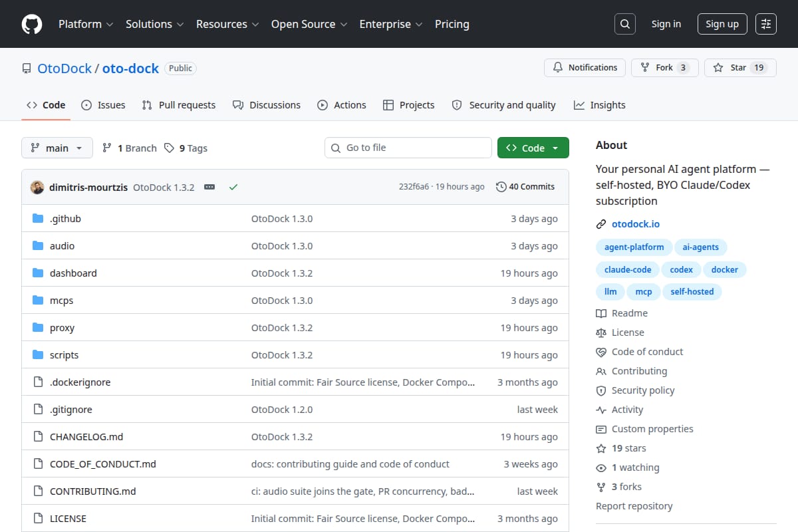Select the docker topic tag
Screen dimensions: 798x532
pos(725,269)
